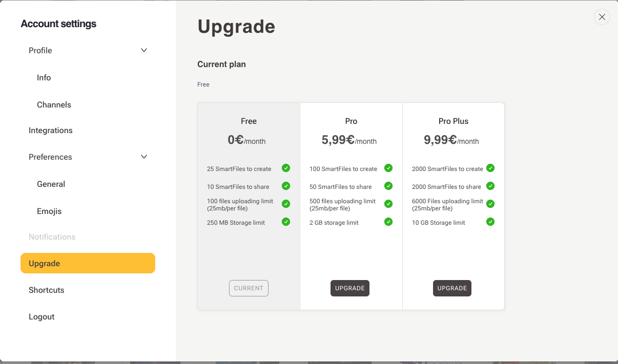Image resolution: width=618 pixels, height=364 pixels.
Task: Click the check icon beside 100 SmartFiles to create
Action: [x=388, y=168]
